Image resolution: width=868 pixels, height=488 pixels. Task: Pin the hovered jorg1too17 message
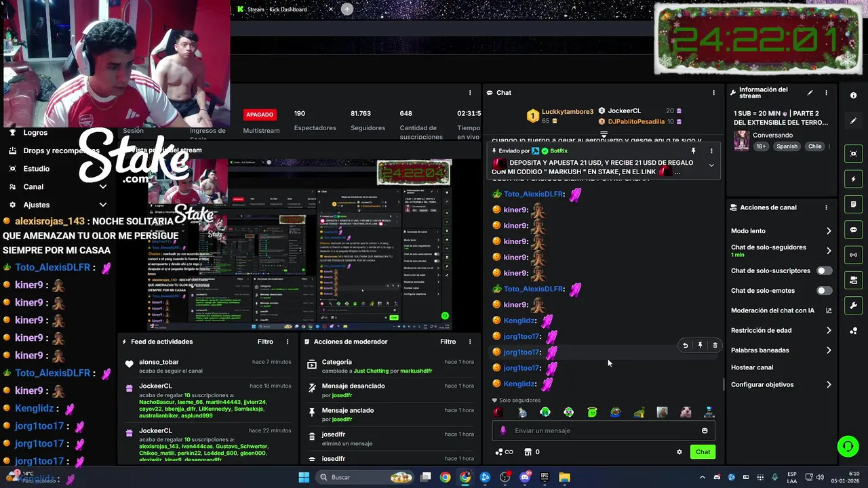click(x=700, y=346)
